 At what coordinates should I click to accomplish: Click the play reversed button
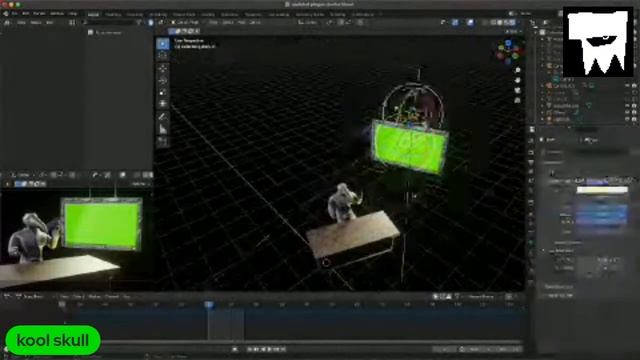click(x=262, y=349)
